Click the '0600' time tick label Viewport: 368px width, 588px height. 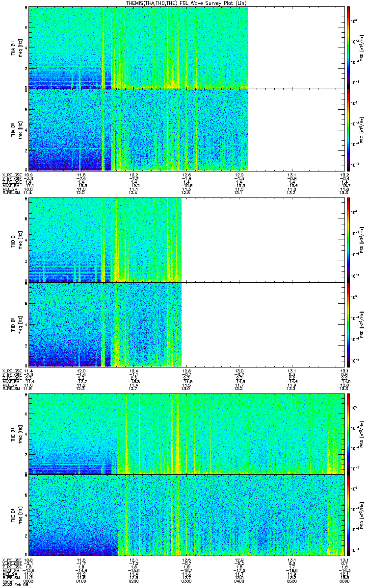coord(344,581)
